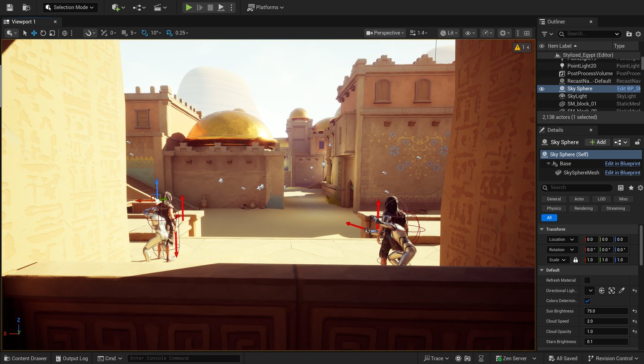Open surface snapping options
Screen dimensions: 644x364
[90, 33]
